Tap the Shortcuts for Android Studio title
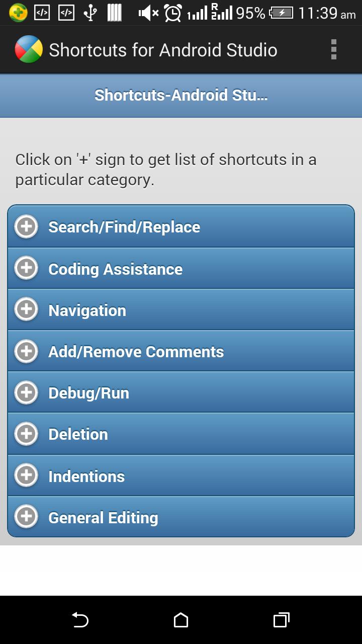The image size is (362, 644). pyautogui.click(x=163, y=50)
